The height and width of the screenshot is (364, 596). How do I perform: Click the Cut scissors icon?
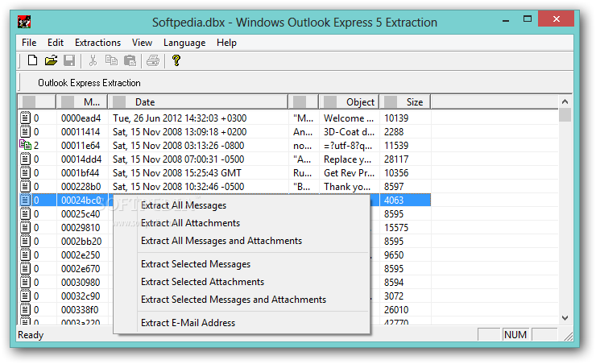[93, 60]
